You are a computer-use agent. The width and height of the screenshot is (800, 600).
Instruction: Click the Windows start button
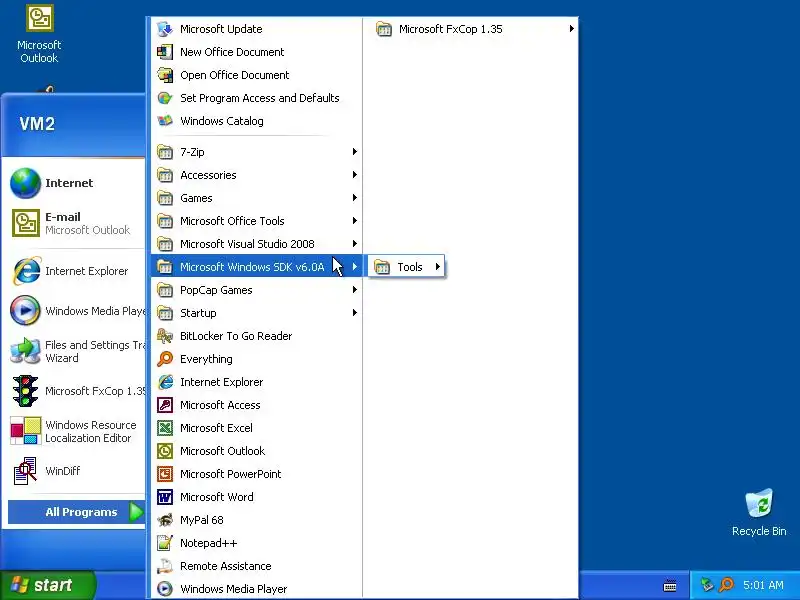point(48,585)
